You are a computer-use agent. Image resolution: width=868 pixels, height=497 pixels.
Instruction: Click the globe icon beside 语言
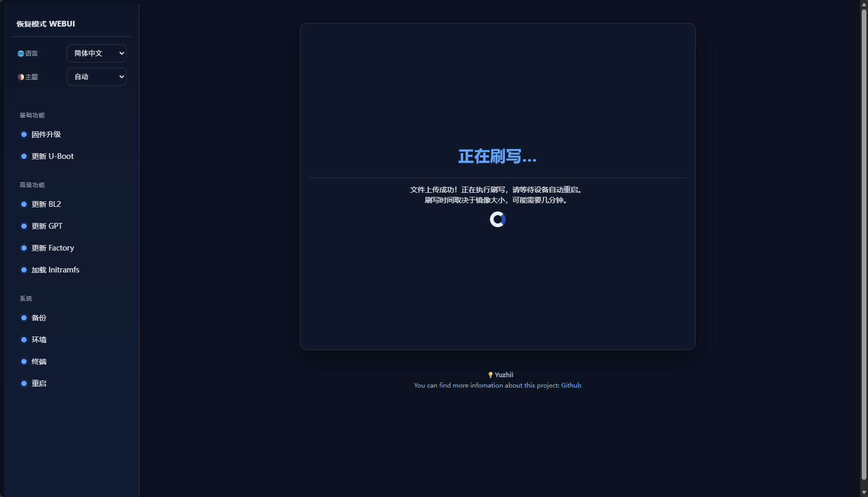(21, 54)
